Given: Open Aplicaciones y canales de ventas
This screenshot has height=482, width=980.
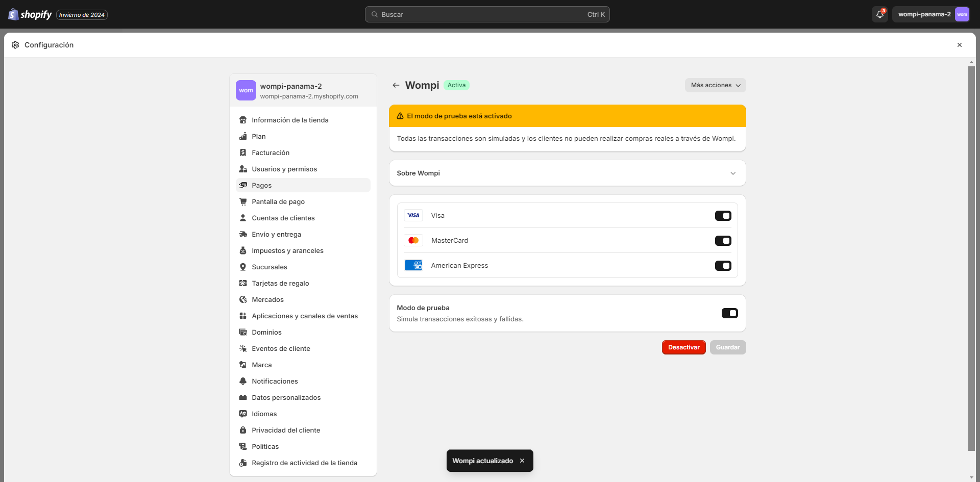Looking at the screenshot, I should click(x=305, y=316).
